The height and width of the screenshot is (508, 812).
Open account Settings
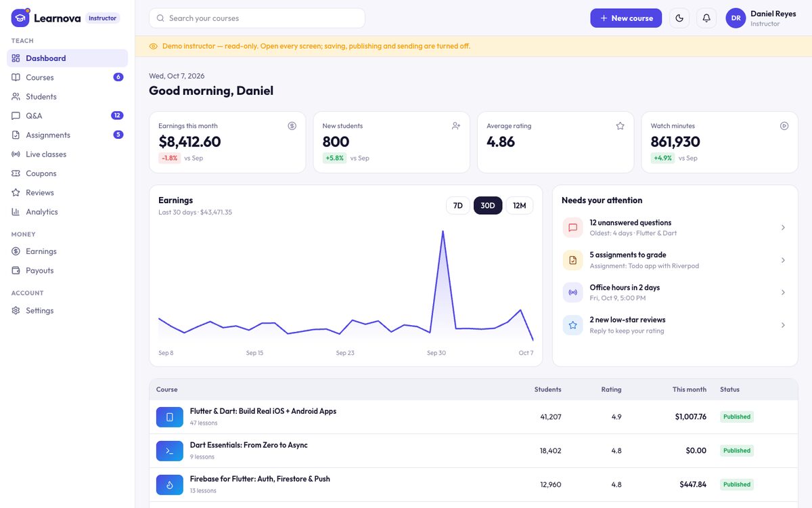(x=67, y=310)
